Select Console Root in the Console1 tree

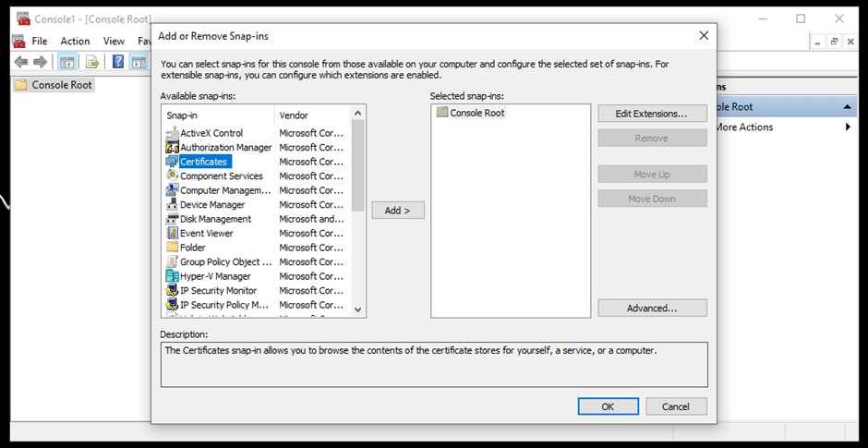pyautogui.click(x=62, y=85)
